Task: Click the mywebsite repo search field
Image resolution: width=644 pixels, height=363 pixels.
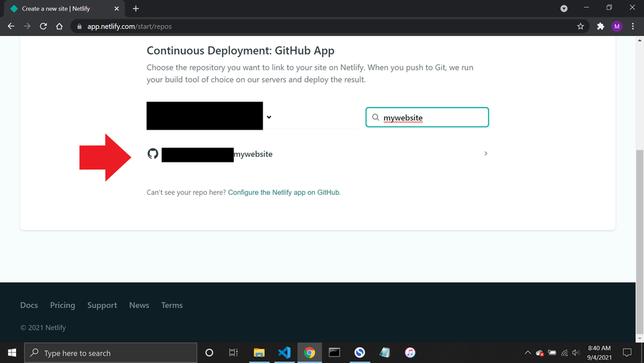Action: tap(427, 117)
